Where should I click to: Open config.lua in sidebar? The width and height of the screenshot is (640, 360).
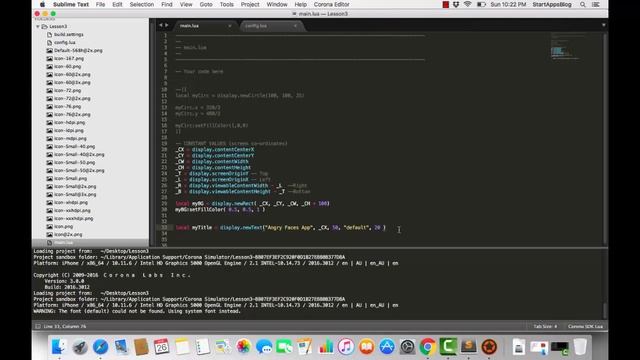point(64,42)
